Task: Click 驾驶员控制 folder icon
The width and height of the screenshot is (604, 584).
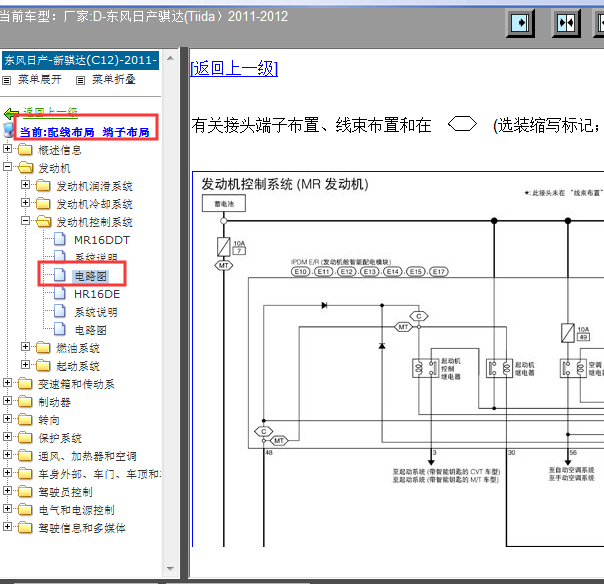Action: 25,491
